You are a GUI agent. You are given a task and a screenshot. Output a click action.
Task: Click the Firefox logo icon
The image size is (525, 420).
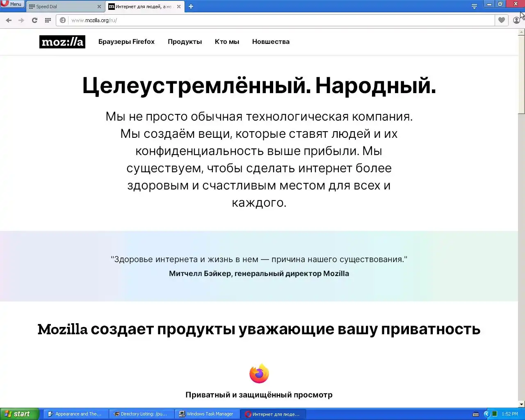pyautogui.click(x=259, y=373)
